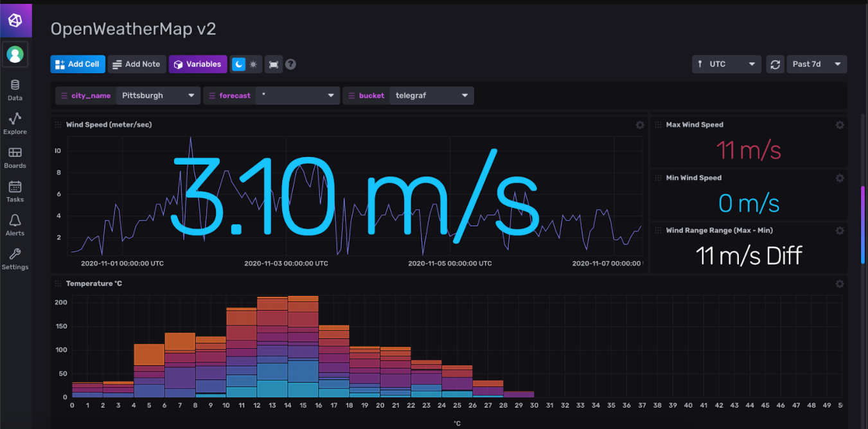This screenshot has width=868, height=429.
Task: Click the city_name variable drag handle
Action: pyautogui.click(x=64, y=96)
